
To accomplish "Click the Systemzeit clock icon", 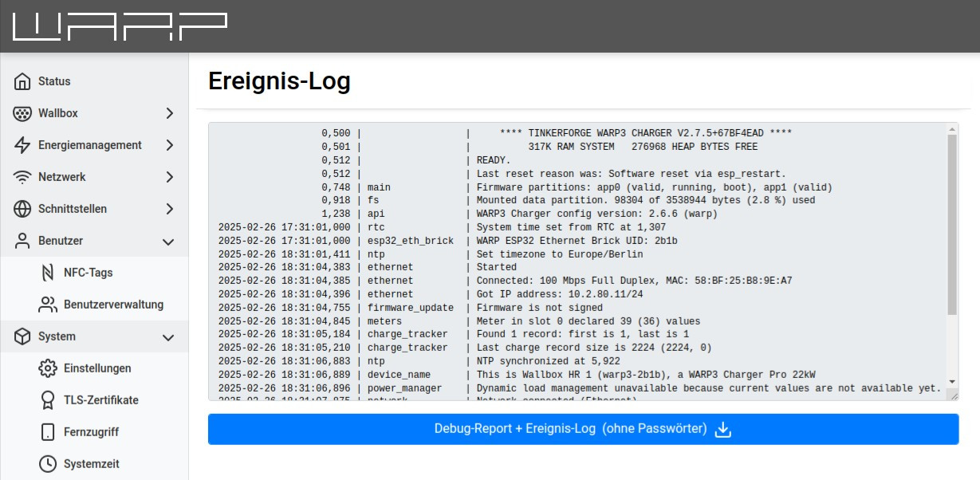I will (48, 464).
